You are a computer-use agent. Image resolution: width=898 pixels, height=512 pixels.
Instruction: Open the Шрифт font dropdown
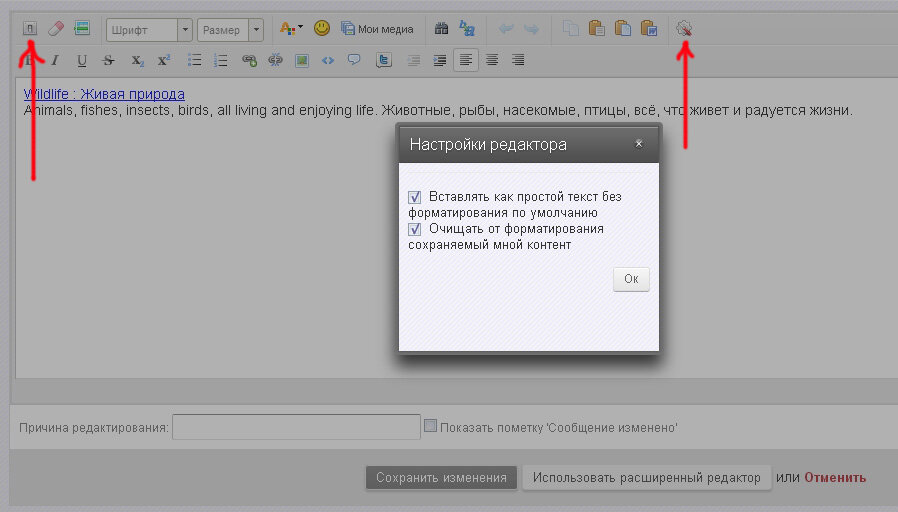click(x=148, y=30)
